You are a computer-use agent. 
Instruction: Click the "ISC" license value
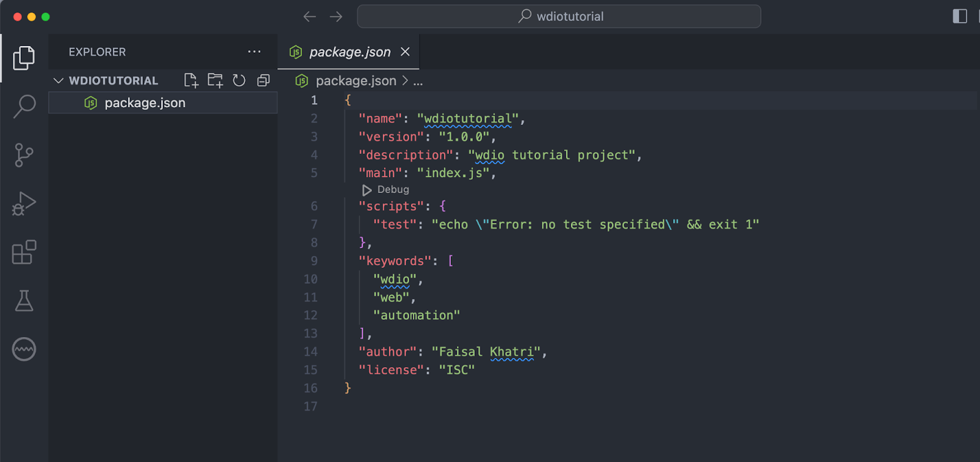[457, 370]
